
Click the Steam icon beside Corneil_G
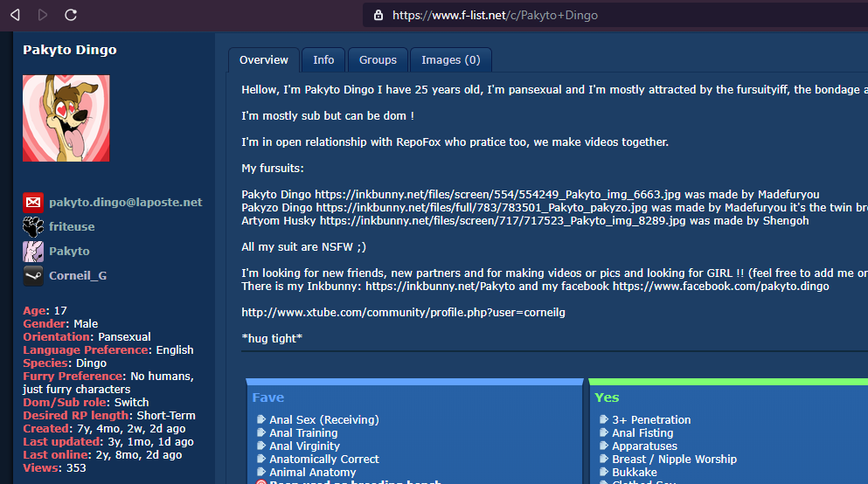click(33, 275)
